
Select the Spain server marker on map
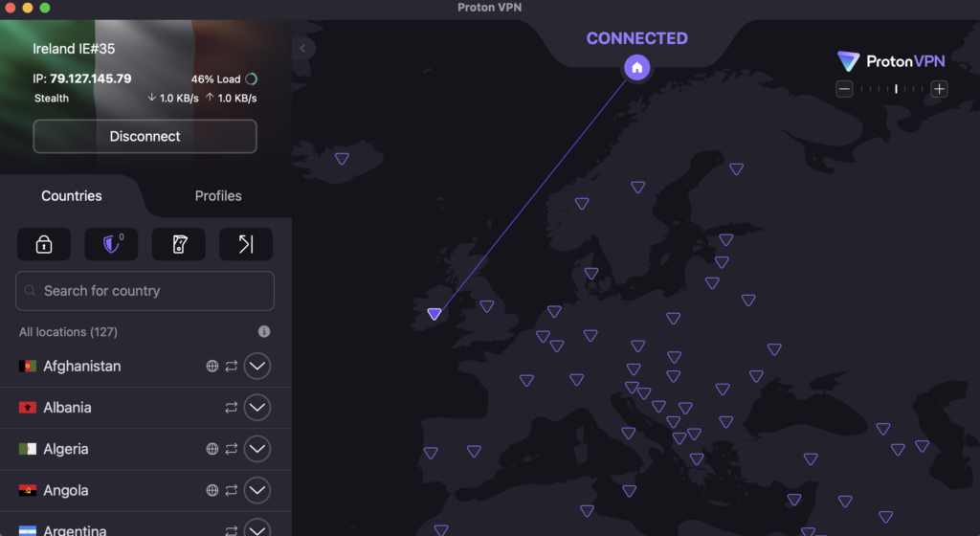tap(474, 451)
